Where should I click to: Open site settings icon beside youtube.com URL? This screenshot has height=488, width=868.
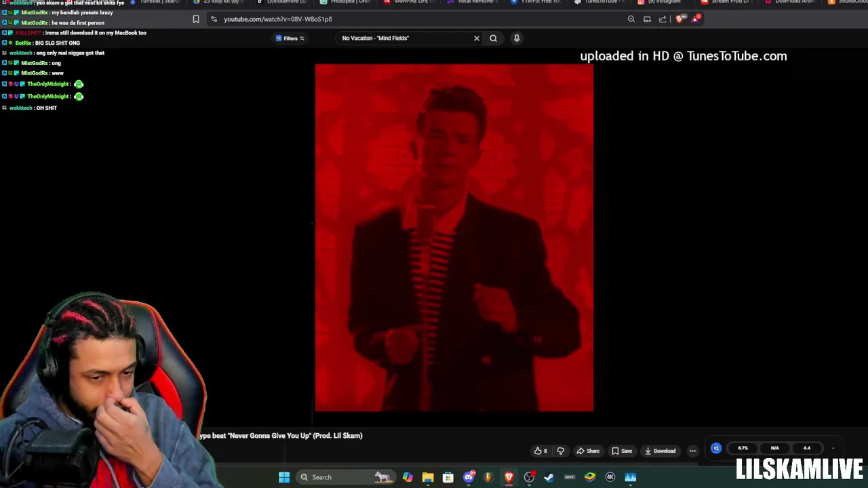(214, 19)
